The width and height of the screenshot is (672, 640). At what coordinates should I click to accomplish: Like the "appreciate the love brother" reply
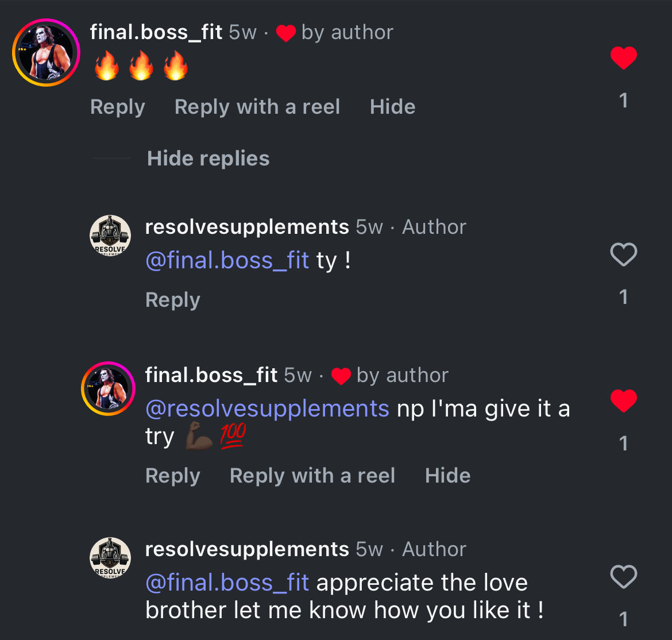point(623,577)
